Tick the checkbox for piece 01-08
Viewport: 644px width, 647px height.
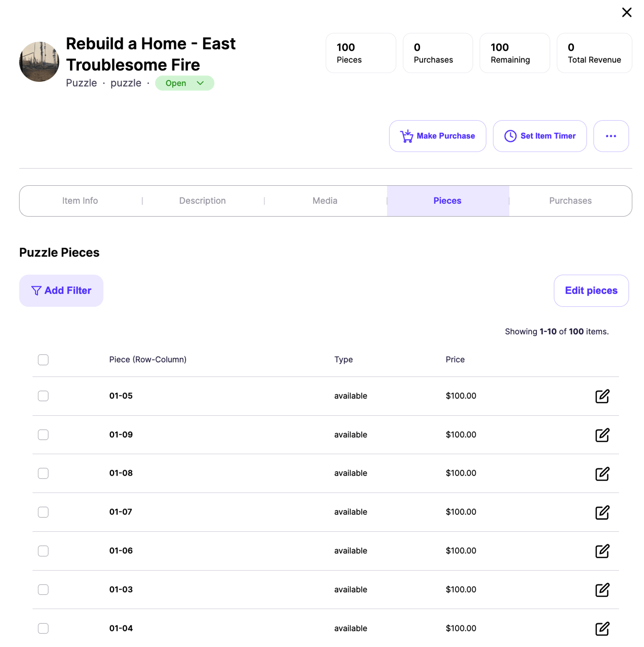click(x=43, y=473)
